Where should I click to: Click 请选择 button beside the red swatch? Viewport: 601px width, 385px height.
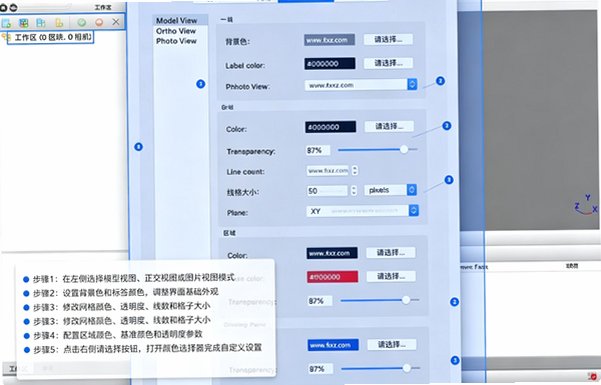pyautogui.click(x=391, y=276)
